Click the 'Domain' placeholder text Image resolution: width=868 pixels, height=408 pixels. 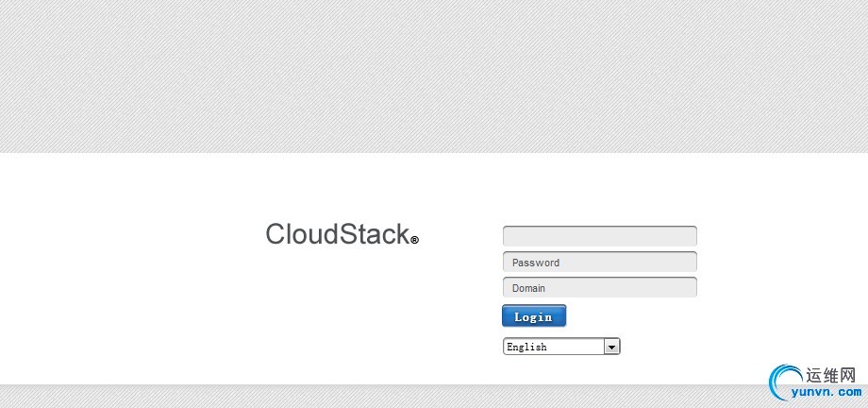coord(528,288)
